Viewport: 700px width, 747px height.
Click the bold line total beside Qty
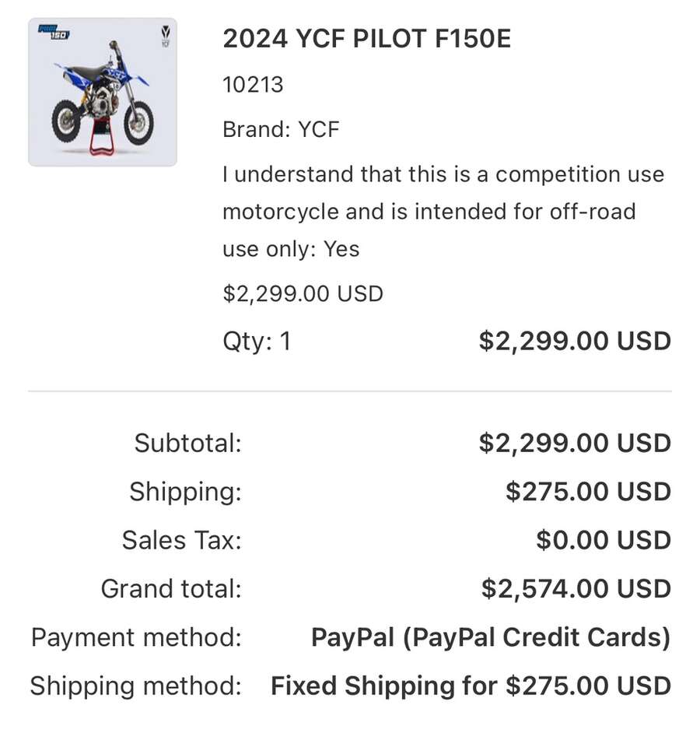point(574,341)
